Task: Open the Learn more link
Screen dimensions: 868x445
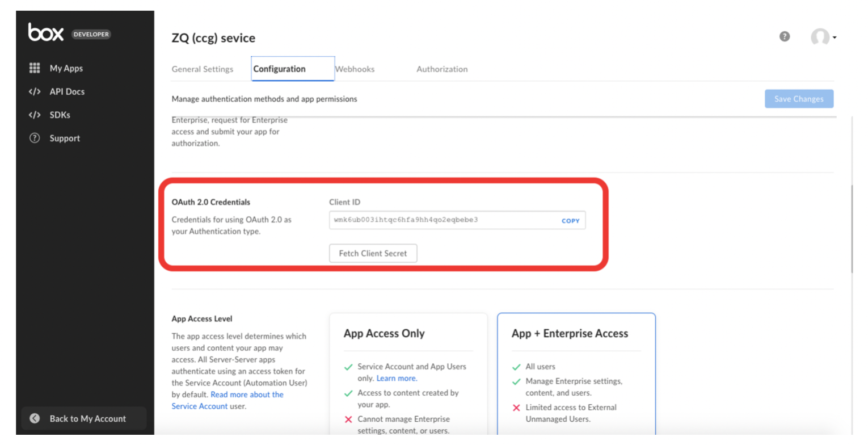Action: point(397,378)
